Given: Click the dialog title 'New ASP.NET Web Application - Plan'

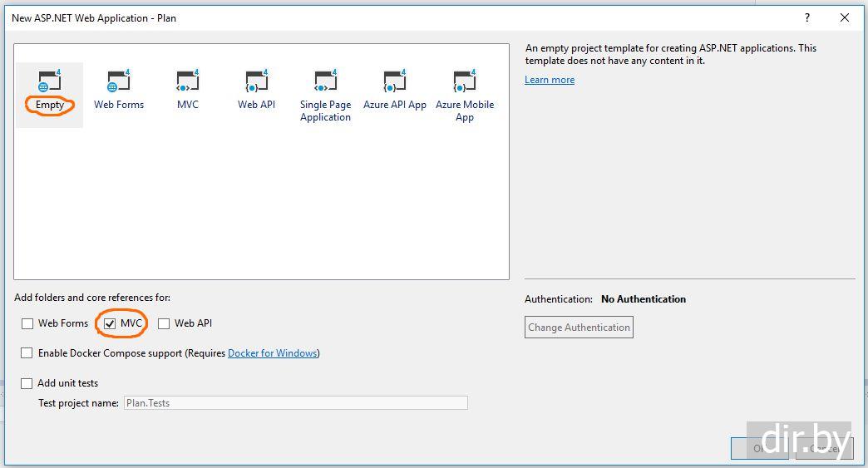Looking at the screenshot, I should 94,18.
